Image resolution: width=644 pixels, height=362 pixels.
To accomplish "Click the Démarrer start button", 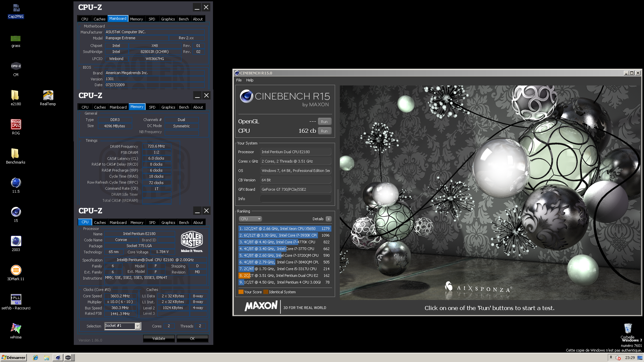I will coord(13,358).
